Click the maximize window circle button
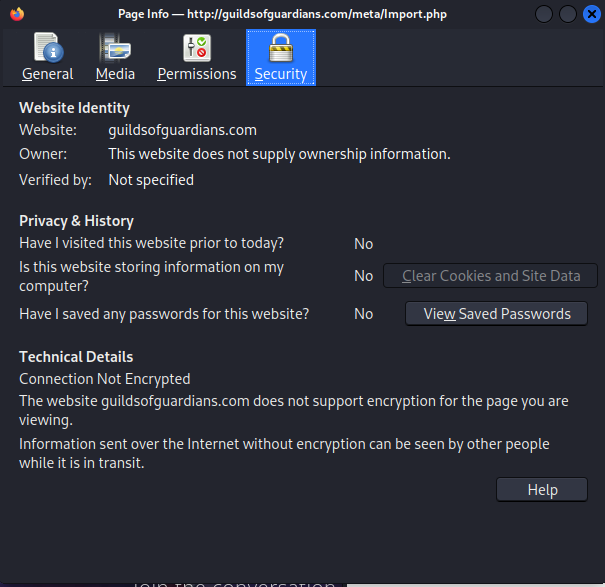 point(567,14)
